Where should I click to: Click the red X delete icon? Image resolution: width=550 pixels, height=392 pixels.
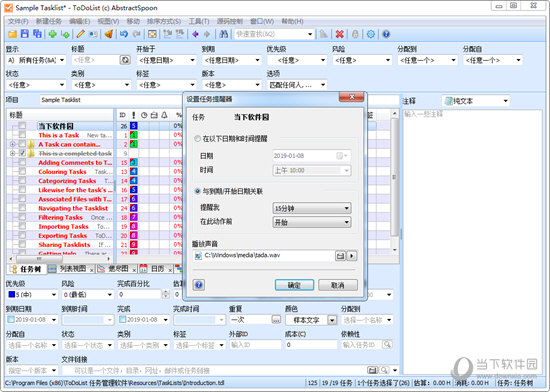coord(339,34)
